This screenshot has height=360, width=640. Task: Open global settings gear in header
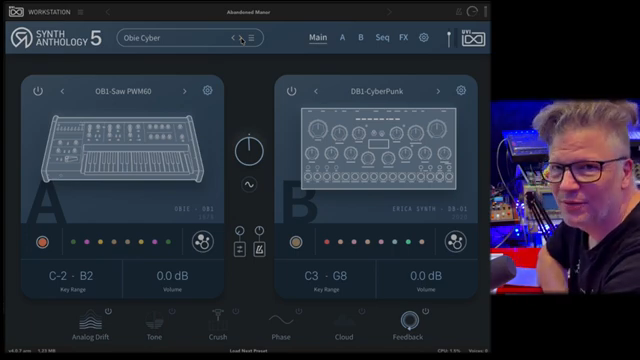[x=424, y=38]
